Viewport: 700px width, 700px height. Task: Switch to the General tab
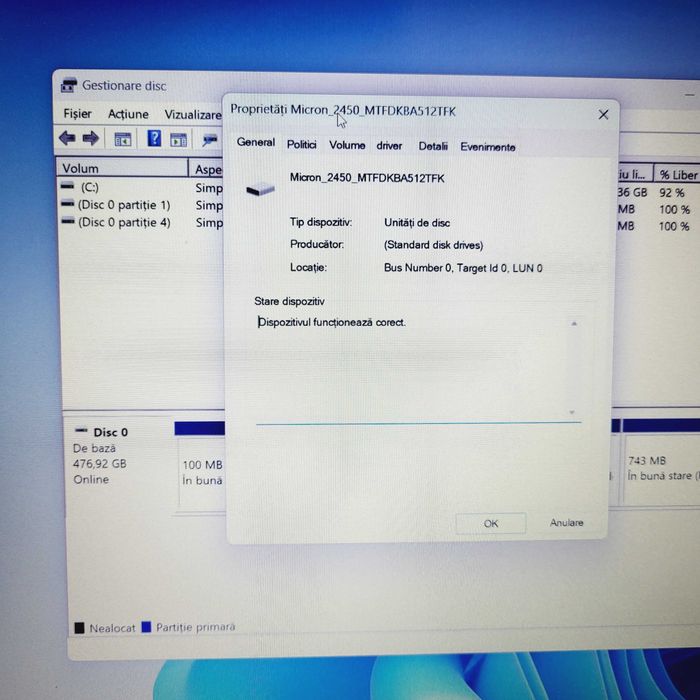click(256, 142)
